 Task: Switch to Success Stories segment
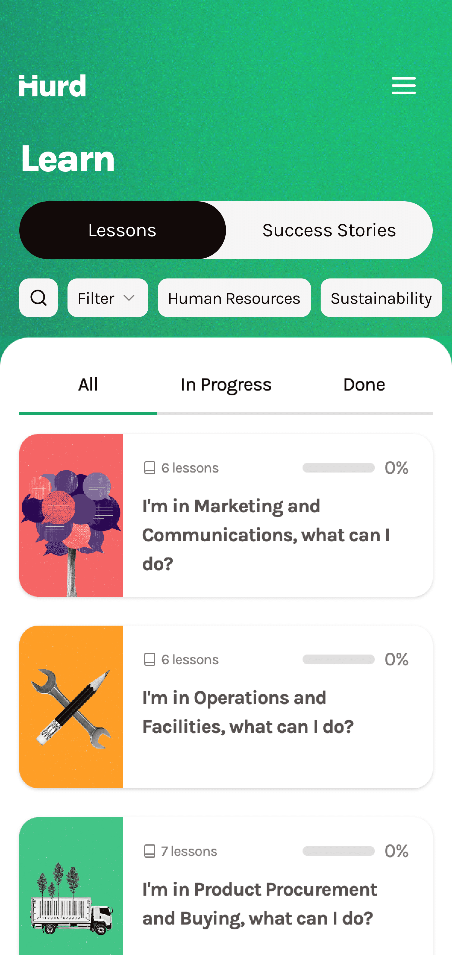[x=329, y=230]
